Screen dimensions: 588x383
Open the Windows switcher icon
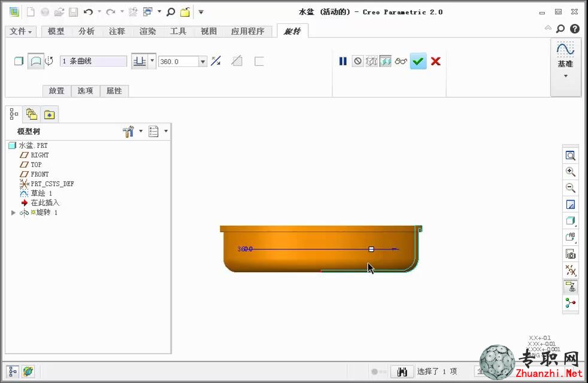[x=148, y=12]
